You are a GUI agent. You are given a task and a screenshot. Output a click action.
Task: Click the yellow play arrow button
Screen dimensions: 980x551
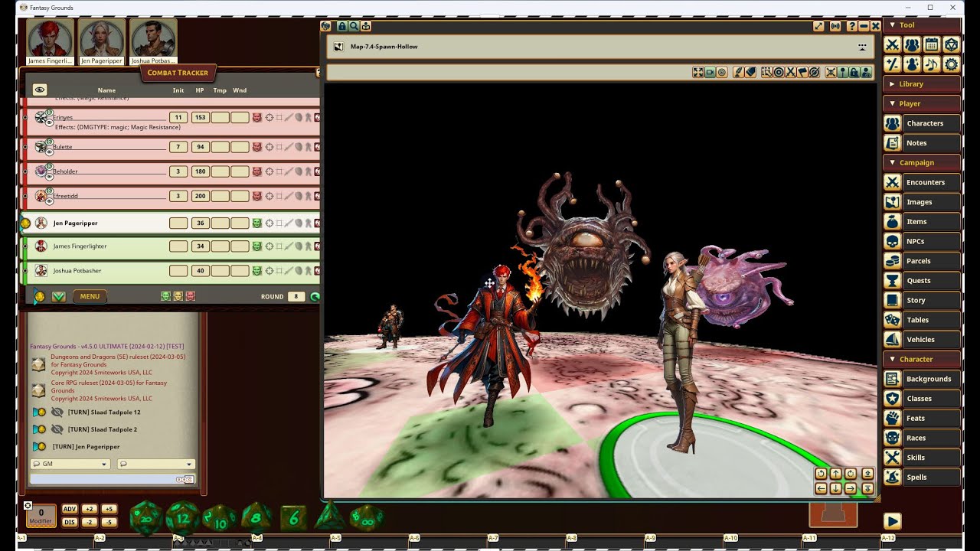(x=892, y=521)
